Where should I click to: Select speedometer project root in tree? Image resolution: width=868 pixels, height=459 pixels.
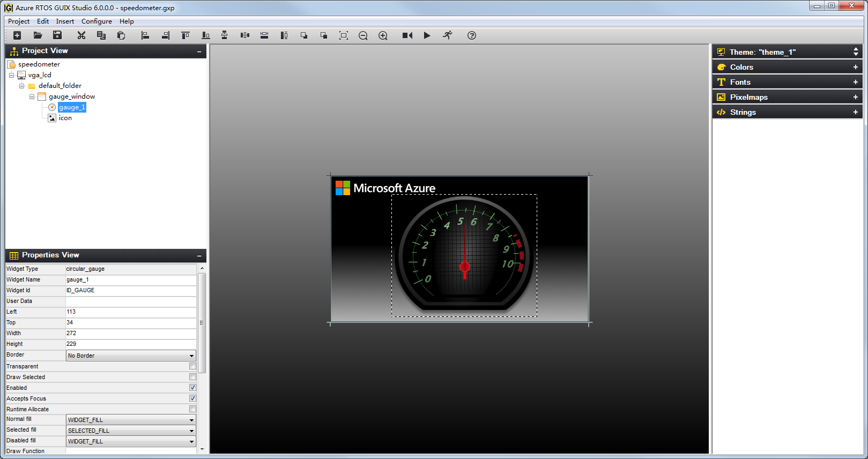click(x=39, y=64)
